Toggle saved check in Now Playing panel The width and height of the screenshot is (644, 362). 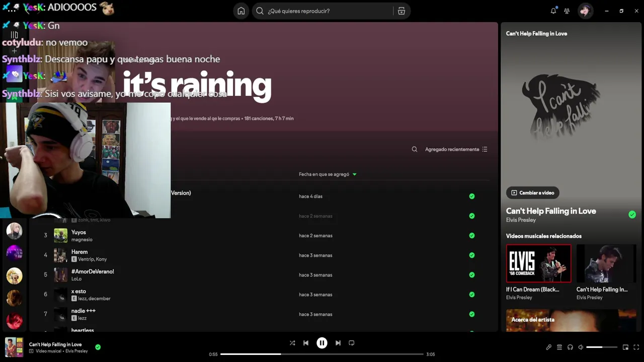click(x=632, y=215)
